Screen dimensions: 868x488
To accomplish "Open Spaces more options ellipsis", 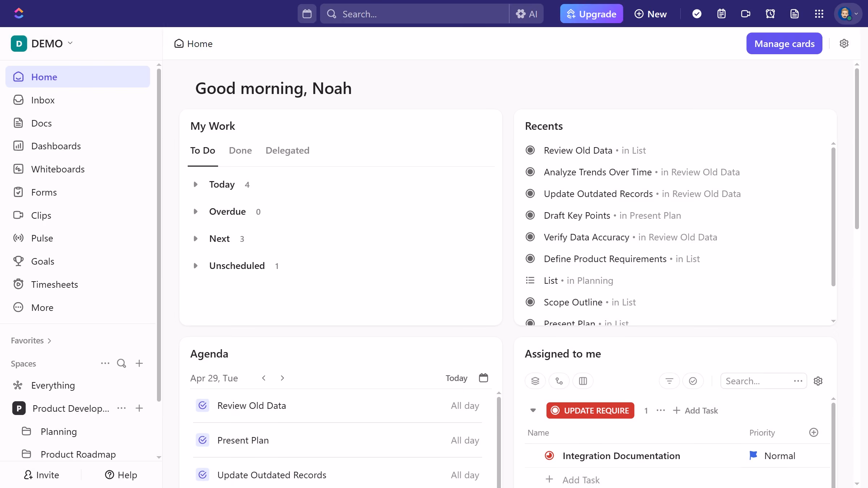I will pyautogui.click(x=105, y=363).
